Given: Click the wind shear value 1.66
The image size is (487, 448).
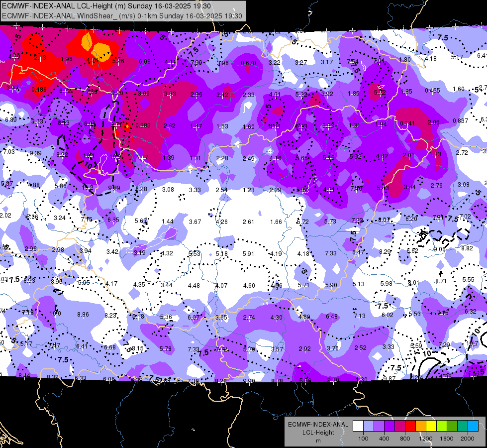Looking at the screenshot, I should (276, 222).
